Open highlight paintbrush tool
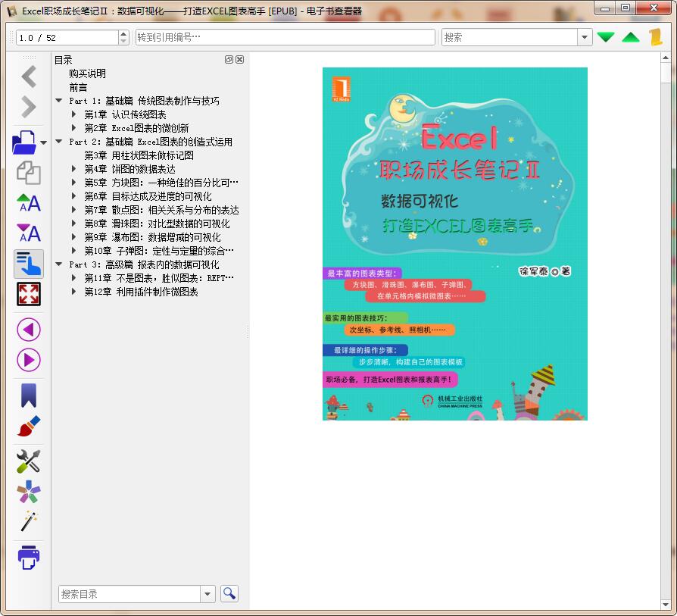The height and width of the screenshot is (616, 677). click(x=29, y=426)
